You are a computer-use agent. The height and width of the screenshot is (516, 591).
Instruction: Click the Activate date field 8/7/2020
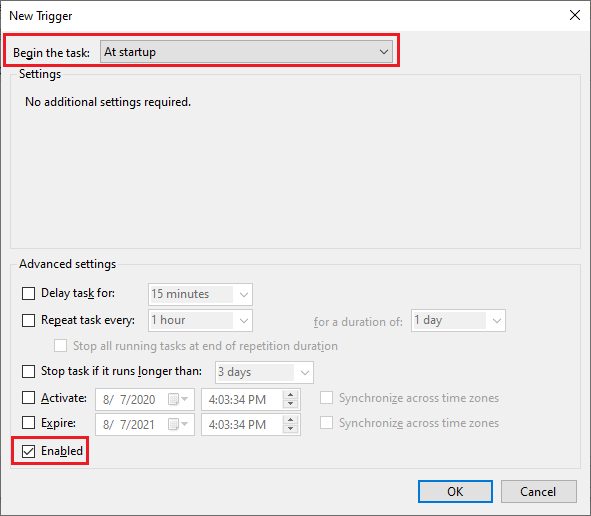pyautogui.click(x=145, y=399)
